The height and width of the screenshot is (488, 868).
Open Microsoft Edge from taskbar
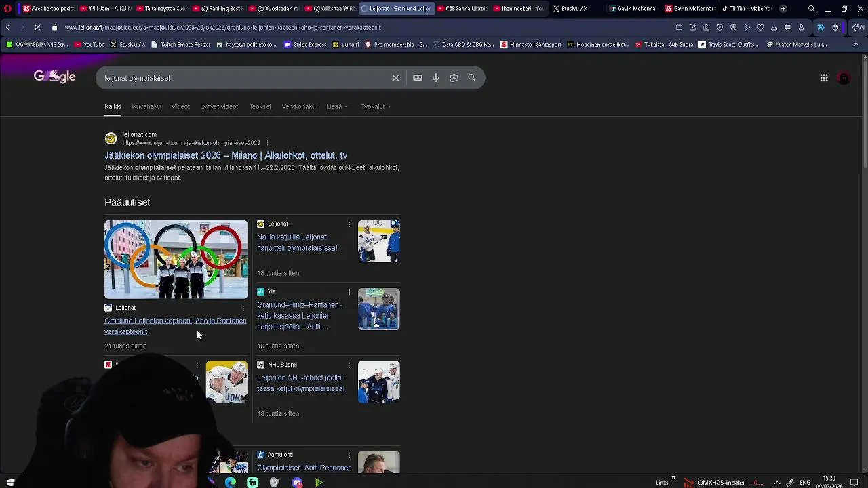[231, 483]
